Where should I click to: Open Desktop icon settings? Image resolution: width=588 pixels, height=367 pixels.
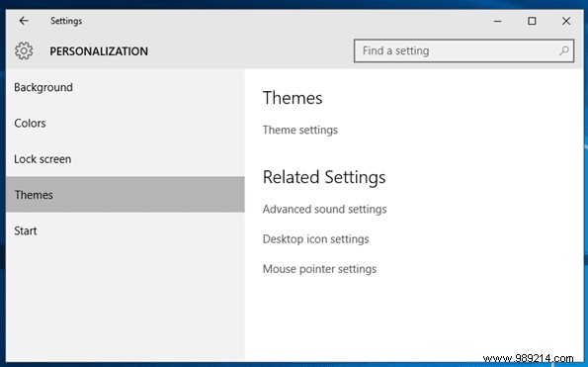point(316,239)
